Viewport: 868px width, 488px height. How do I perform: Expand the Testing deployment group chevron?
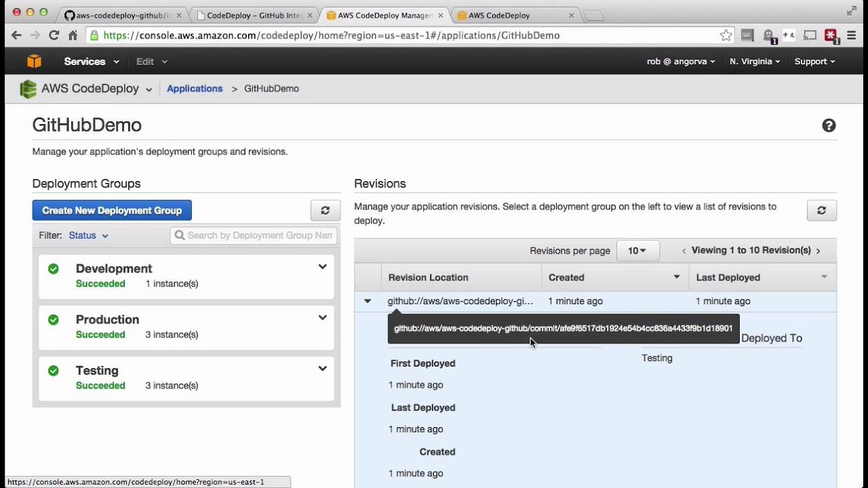coord(323,369)
